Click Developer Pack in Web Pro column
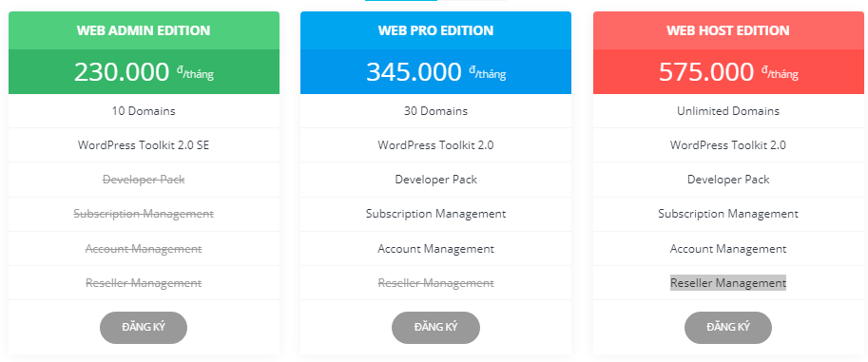The image size is (868, 362). [435, 180]
